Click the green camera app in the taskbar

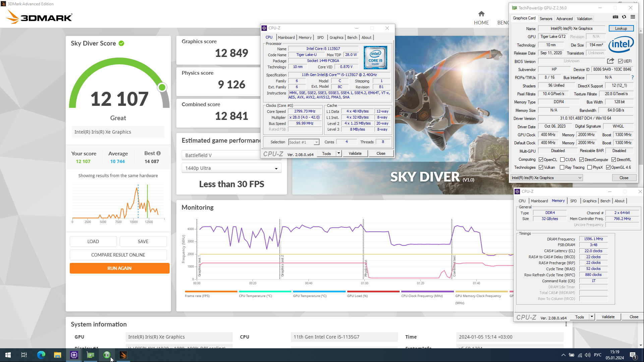coord(107,355)
